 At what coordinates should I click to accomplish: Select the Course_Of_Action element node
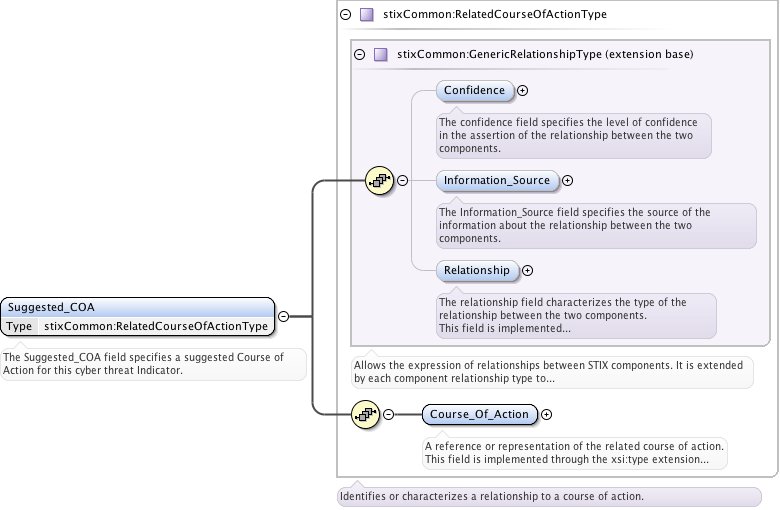(x=480, y=414)
